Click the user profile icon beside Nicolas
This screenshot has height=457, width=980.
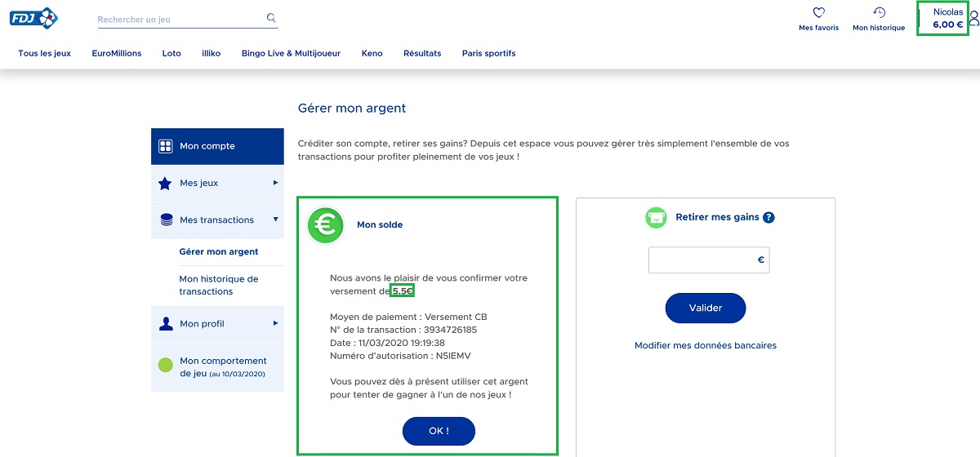pyautogui.click(x=973, y=18)
